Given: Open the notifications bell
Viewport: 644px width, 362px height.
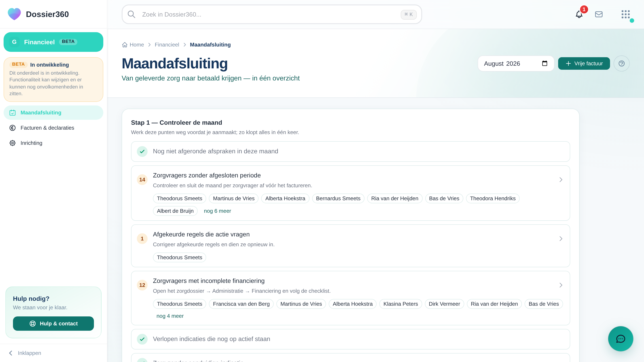Looking at the screenshot, I should click(579, 15).
